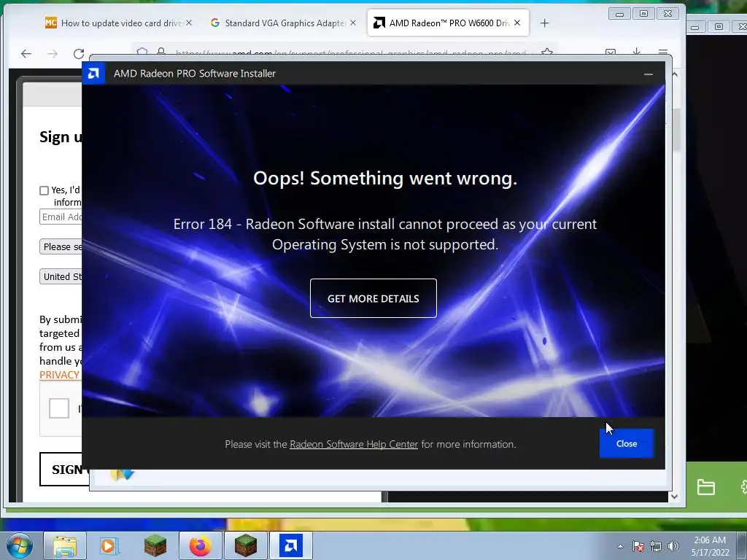Launch Windows Media Player from taskbar

coord(109,545)
